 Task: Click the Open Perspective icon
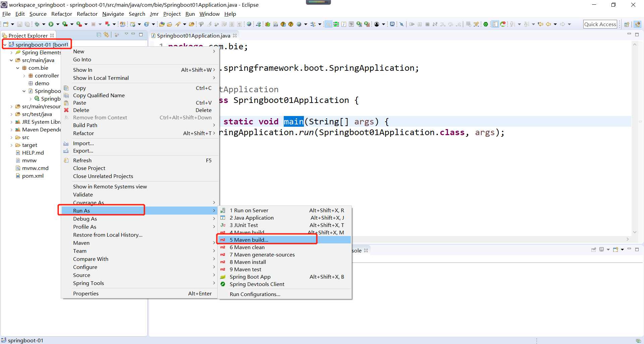click(627, 24)
